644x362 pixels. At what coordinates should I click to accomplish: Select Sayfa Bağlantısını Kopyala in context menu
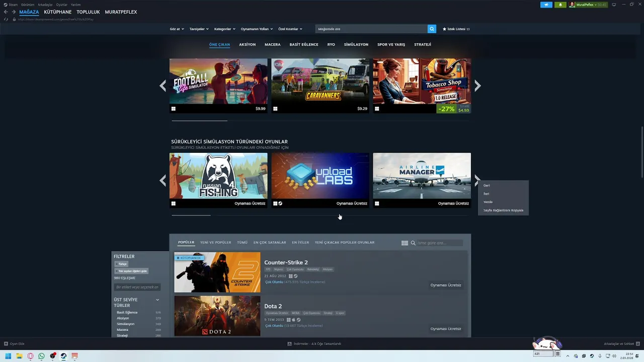click(x=503, y=210)
